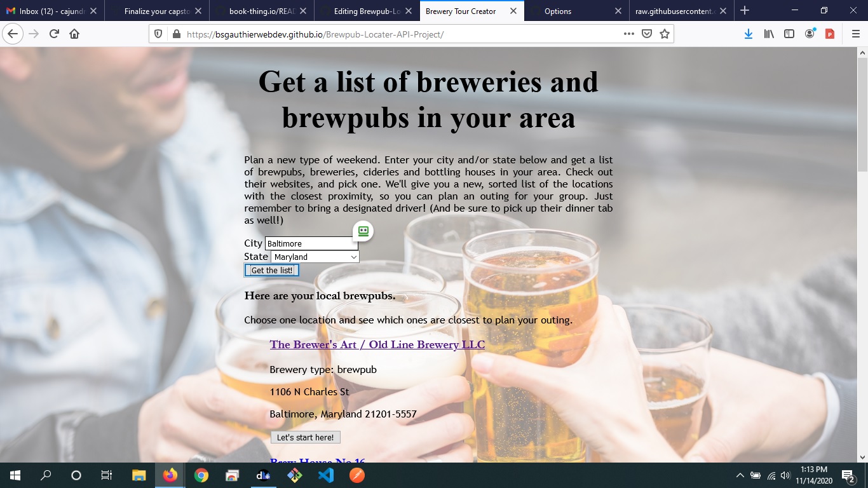Open the volume control in tray

(785, 475)
